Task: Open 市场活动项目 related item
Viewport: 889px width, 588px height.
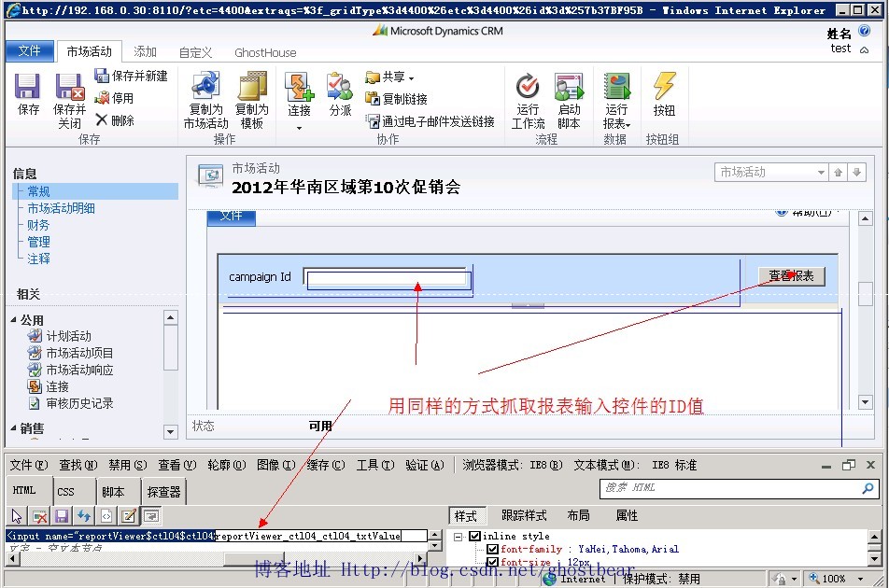Action: pos(70,353)
